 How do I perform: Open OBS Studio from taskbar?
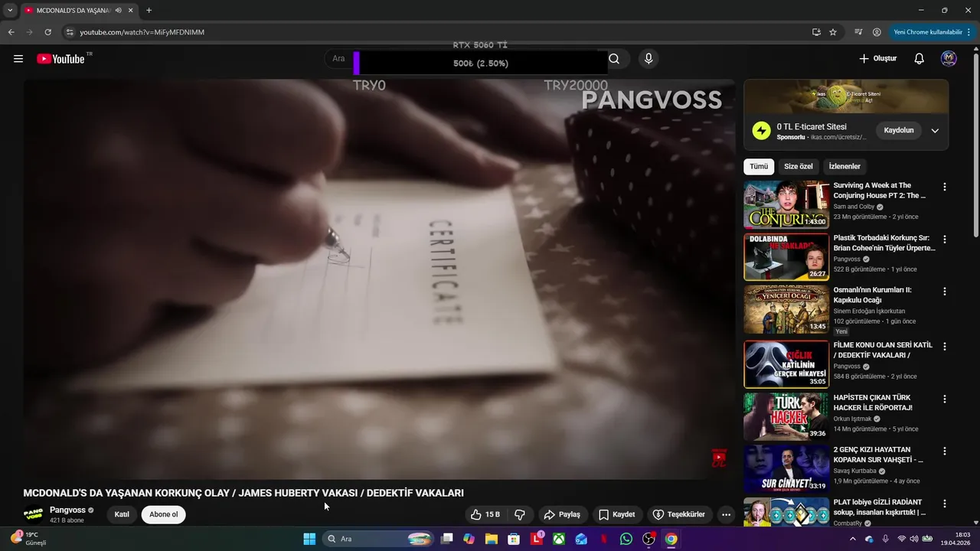point(648,539)
